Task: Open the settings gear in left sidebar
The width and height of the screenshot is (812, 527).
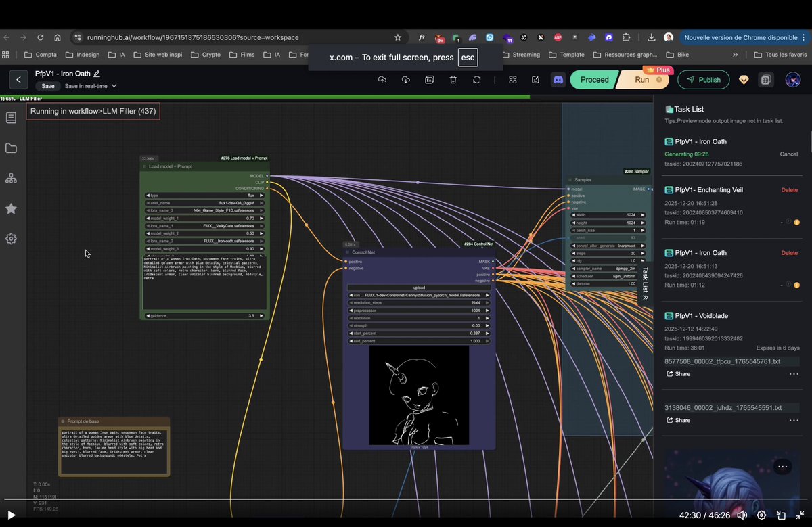Action: pos(11,239)
